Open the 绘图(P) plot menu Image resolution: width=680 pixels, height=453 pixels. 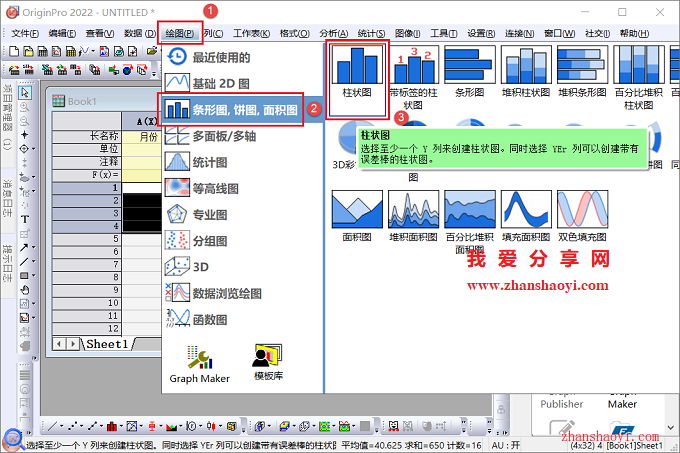click(x=180, y=33)
